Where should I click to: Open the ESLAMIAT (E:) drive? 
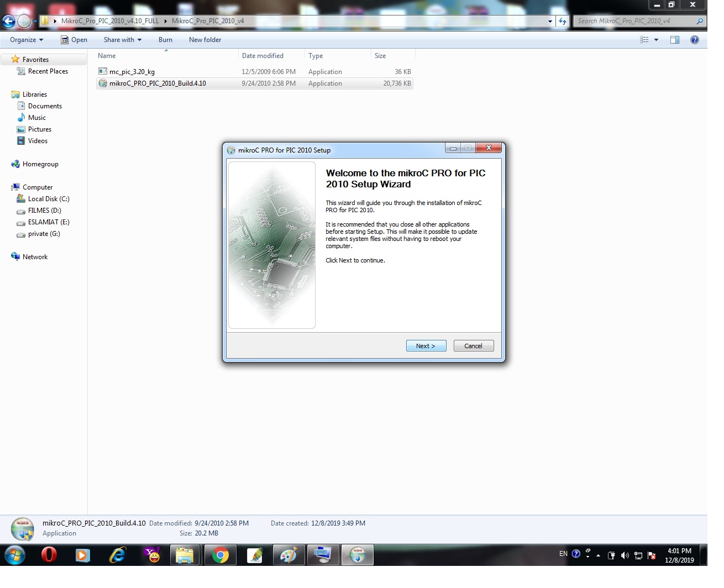click(x=43, y=222)
